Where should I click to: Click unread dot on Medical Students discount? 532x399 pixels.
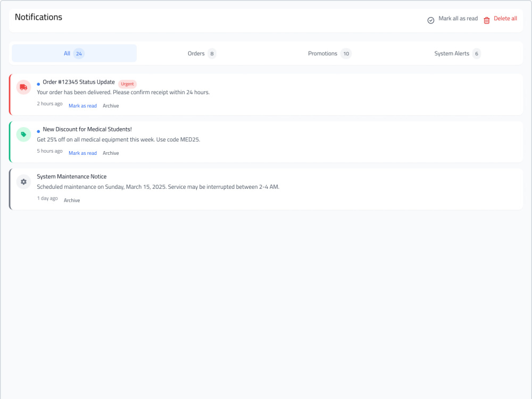coord(38,131)
